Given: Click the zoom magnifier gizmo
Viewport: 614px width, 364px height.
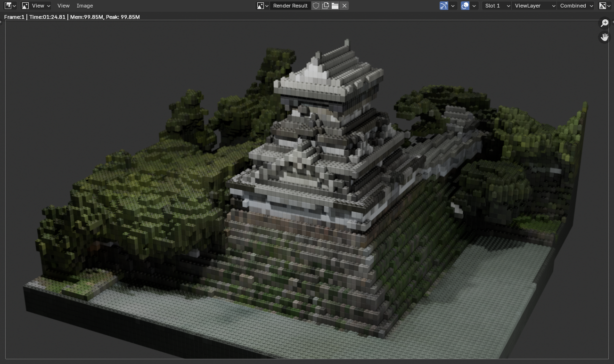Looking at the screenshot, I should [x=605, y=23].
